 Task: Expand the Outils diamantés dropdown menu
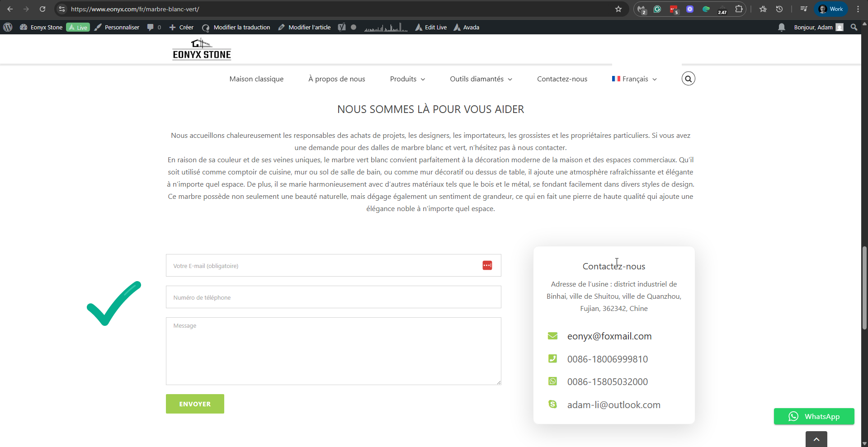[481, 79]
